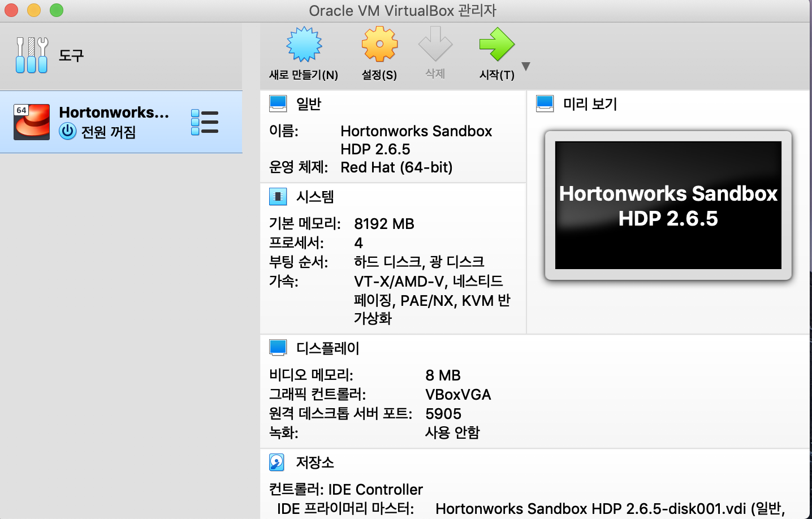Click 원격 데스크톱 서버 포트: label
This screenshot has width=812, height=519.
[340, 414]
